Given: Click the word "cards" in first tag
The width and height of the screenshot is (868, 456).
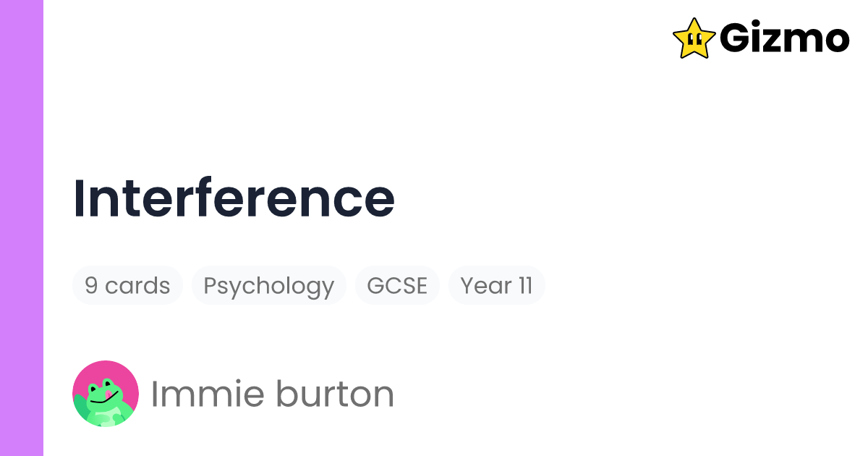Looking at the screenshot, I should click(137, 286).
